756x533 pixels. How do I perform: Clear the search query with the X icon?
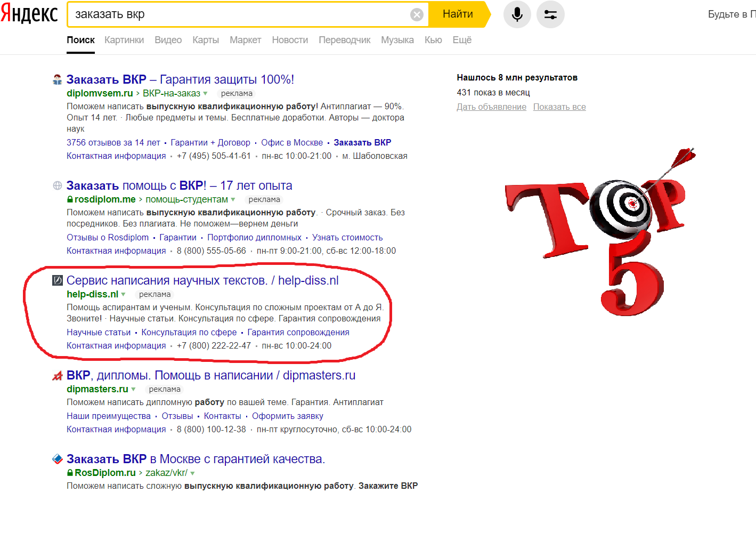(x=417, y=14)
